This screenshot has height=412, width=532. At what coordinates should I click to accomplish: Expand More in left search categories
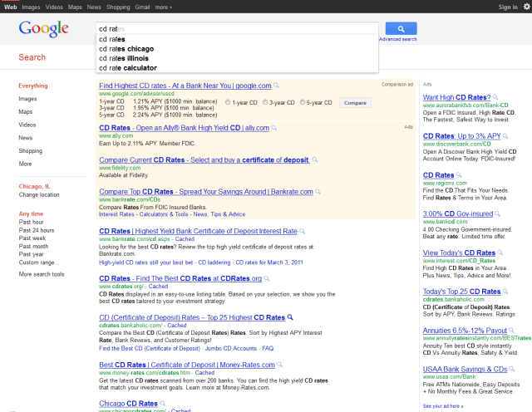point(25,164)
